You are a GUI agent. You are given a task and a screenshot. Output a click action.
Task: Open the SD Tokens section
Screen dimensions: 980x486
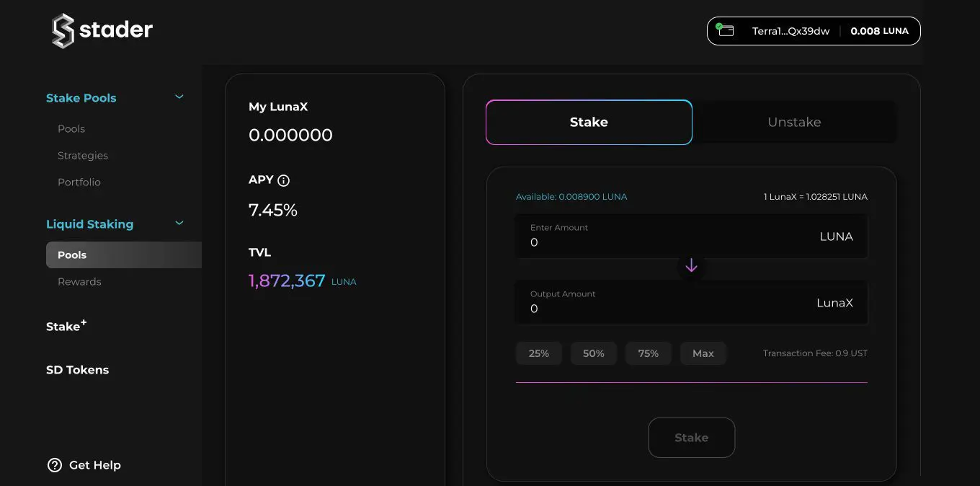pyautogui.click(x=77, y=370)
